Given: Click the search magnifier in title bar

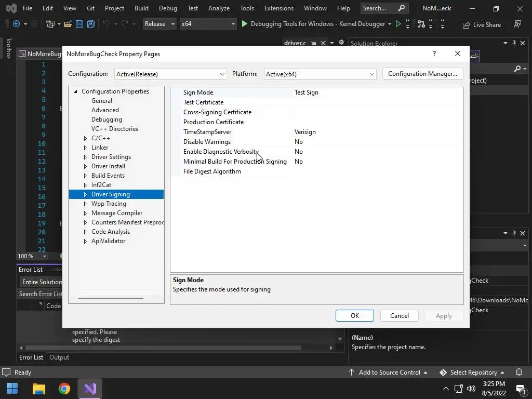Looking at the screenshot, I should (x=402, y=8).
